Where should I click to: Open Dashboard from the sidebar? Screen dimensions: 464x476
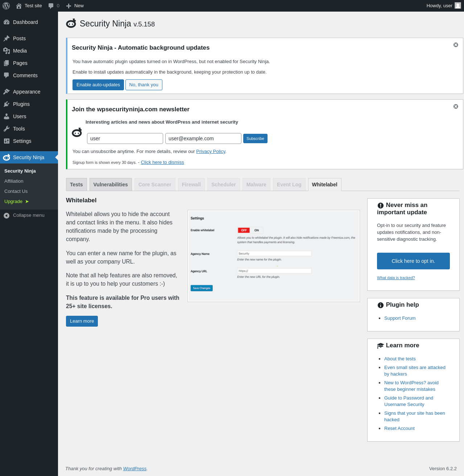pyautogui.click(x=25, y=22)
